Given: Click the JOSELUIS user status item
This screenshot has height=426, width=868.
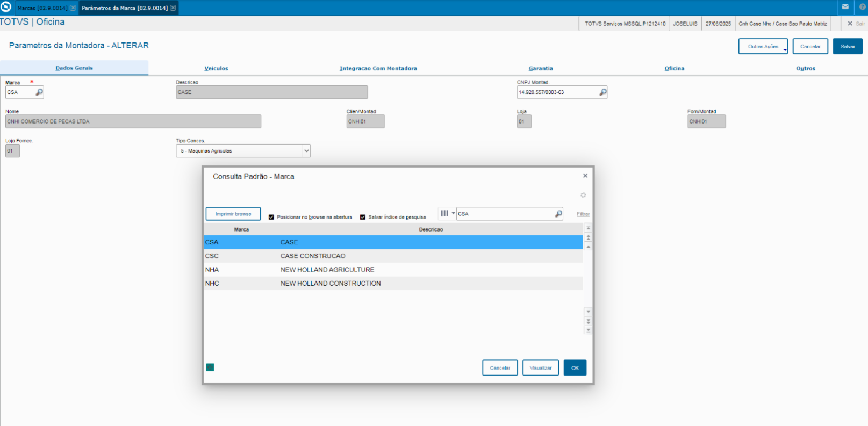Looking at the screenshot, I should (685, 24).
